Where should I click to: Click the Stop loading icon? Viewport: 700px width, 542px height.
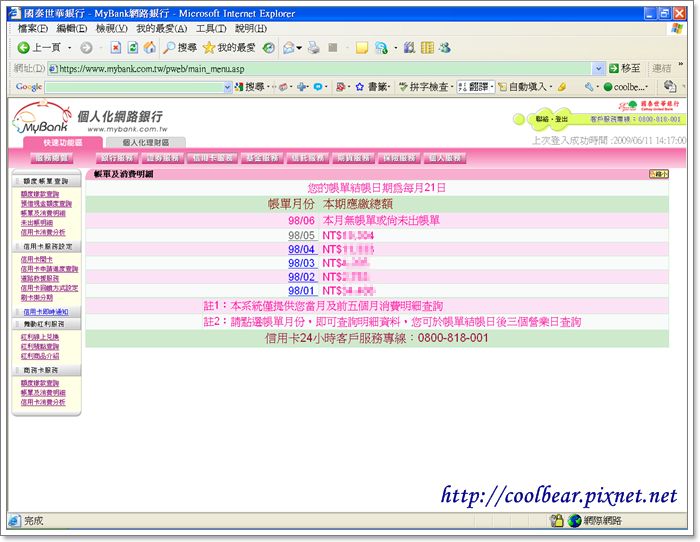pos(116,47)
